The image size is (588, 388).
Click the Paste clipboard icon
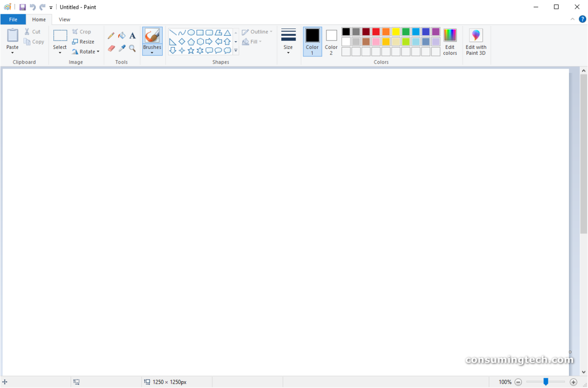point(13,35)
